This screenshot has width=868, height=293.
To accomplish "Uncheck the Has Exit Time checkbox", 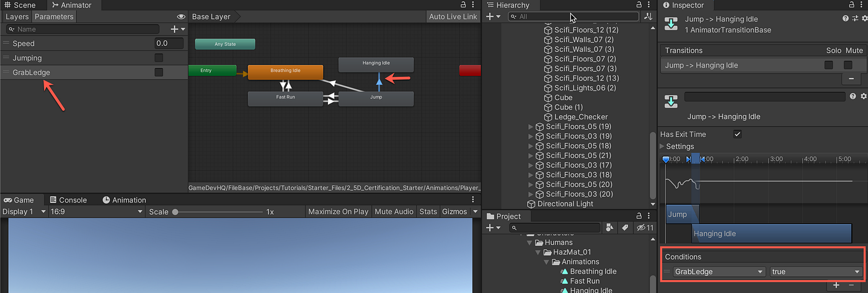I will coord(737,134).
